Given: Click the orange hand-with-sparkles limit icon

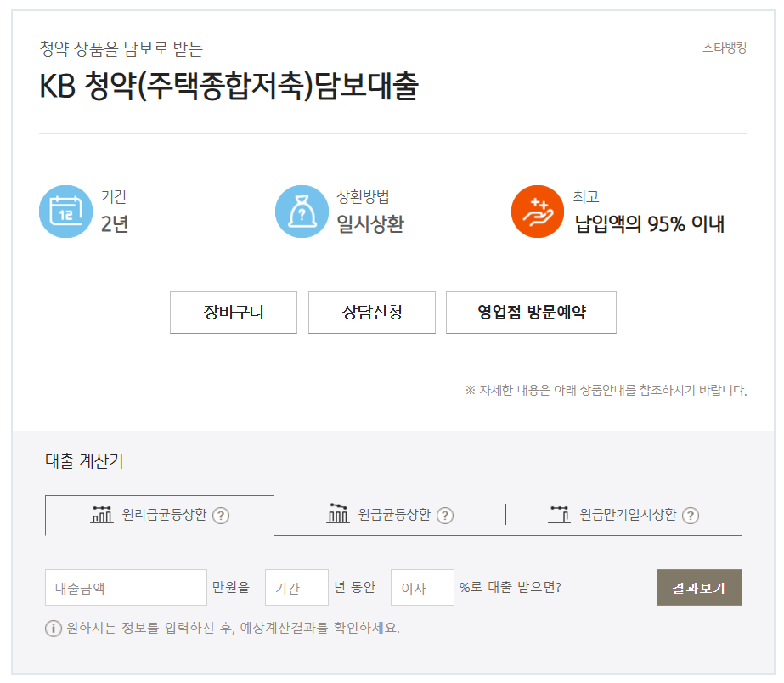Looking at the screenshot, I should (538, 212).
